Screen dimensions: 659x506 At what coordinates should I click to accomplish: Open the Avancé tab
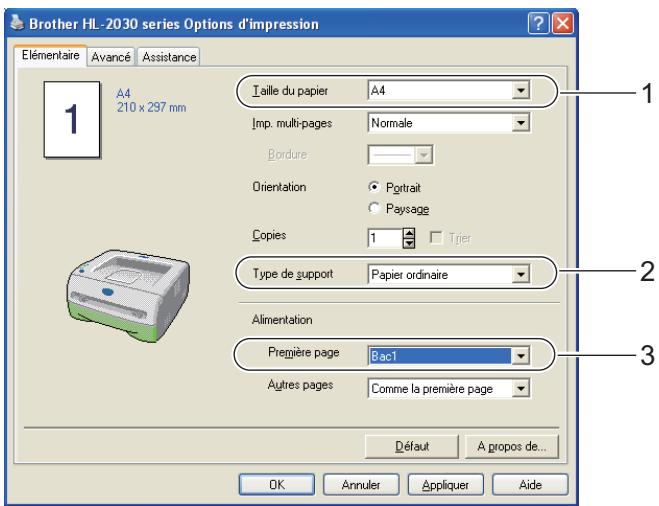pyautogui.click(x=111, y=57)
